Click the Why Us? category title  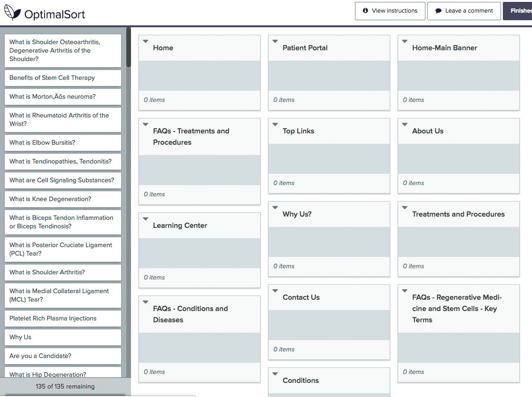(297, 214)
